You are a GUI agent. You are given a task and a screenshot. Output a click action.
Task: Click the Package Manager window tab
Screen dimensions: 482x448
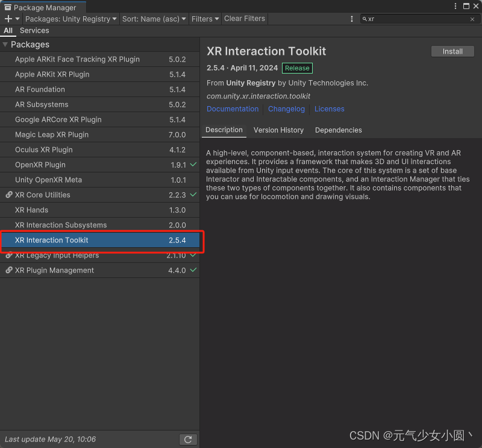[x=43, y=7]
